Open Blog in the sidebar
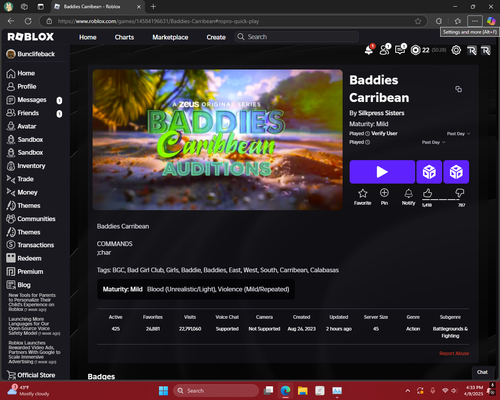 (19, 285)
